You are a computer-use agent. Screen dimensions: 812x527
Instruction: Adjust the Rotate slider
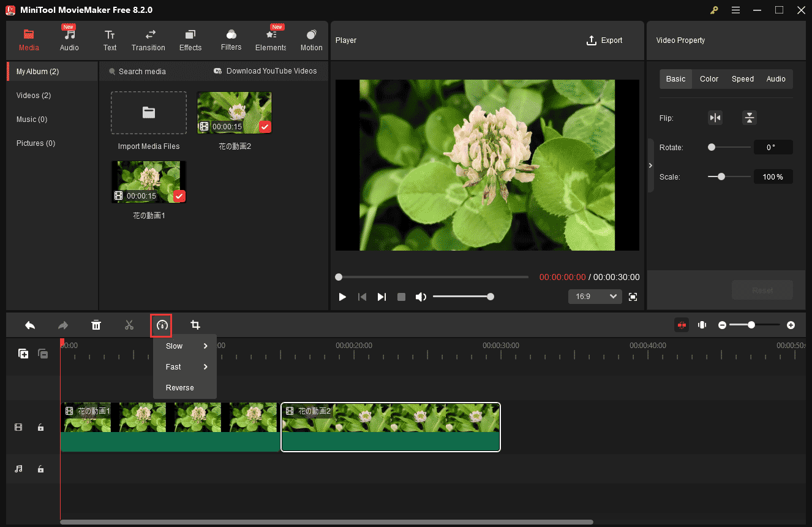coord(729,147)
